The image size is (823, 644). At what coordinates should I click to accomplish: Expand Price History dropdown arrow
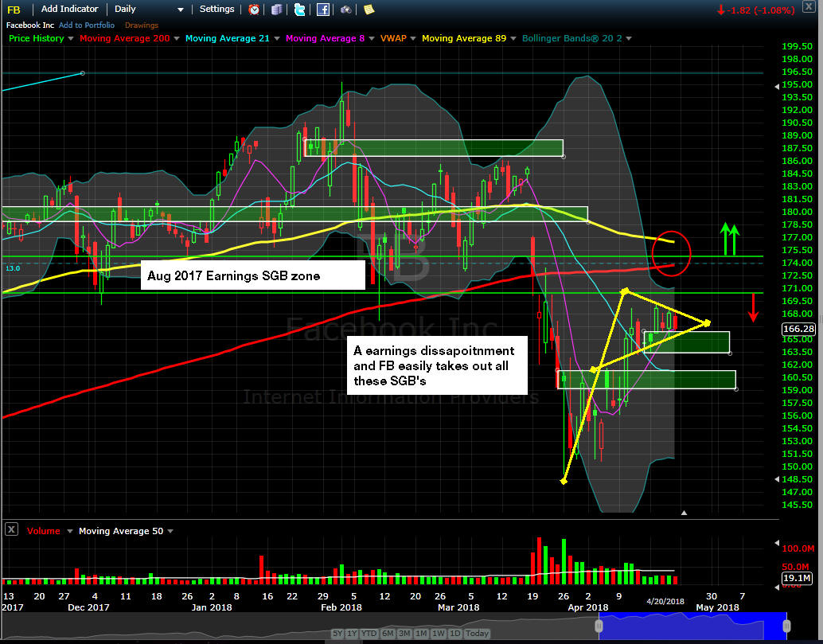coord(71,39)
